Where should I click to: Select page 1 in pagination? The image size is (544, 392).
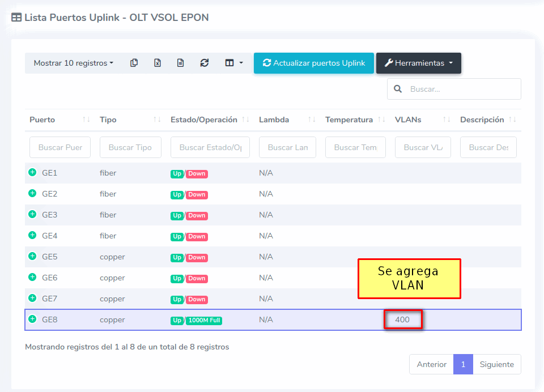463,364
